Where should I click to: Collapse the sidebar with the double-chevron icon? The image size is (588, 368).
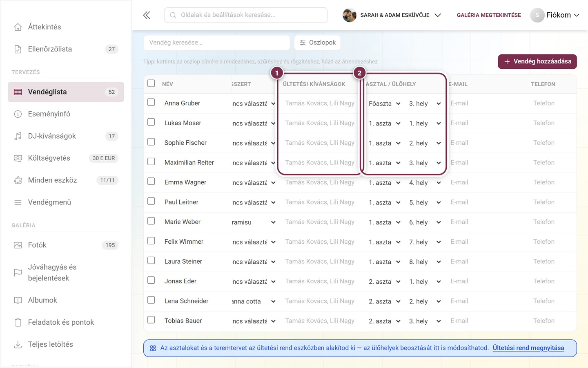coord(147,15)
